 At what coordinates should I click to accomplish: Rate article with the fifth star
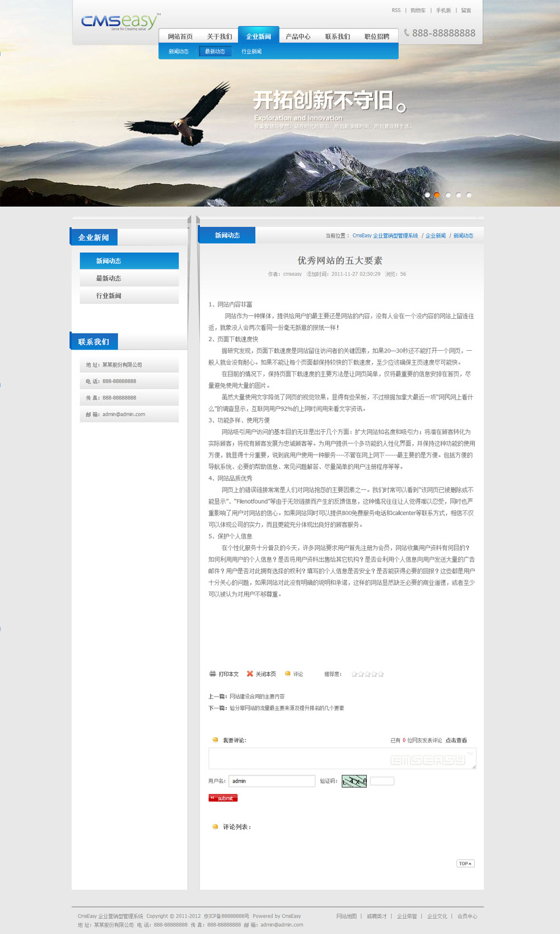381,675
